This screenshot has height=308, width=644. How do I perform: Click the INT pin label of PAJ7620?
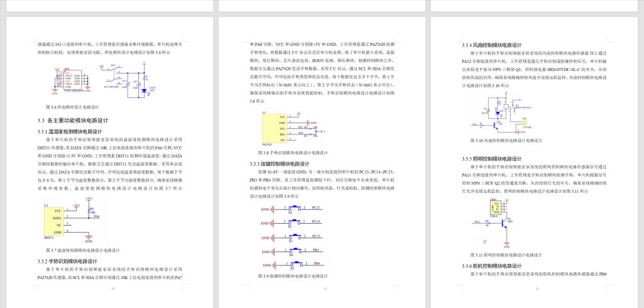(282, 140)
